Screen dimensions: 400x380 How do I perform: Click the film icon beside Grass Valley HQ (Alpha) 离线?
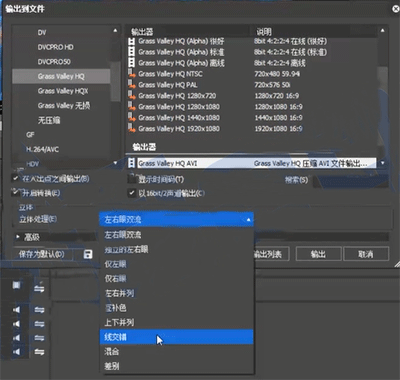click(x=132, y=63)
